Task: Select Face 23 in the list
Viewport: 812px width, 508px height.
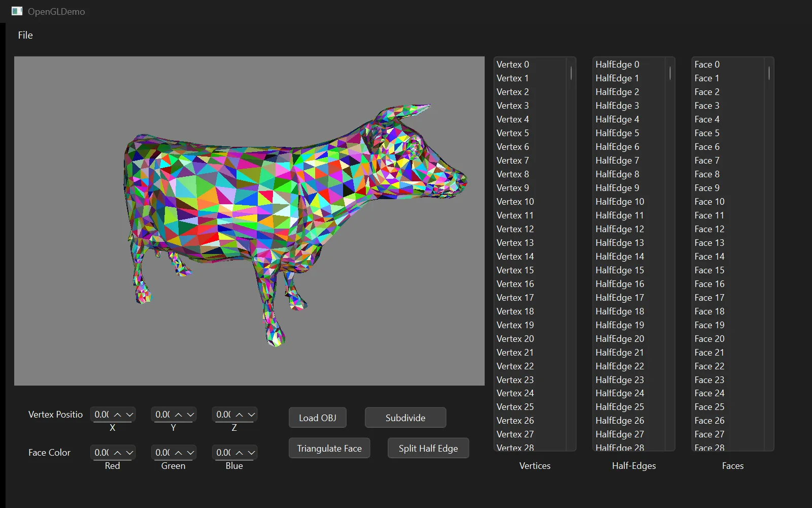Action: coord(728,380)
